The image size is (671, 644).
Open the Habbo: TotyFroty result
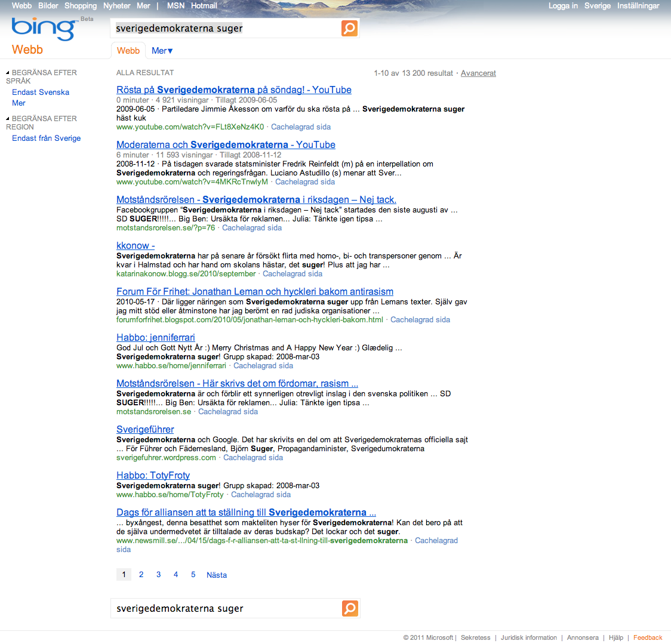point(153,476)
